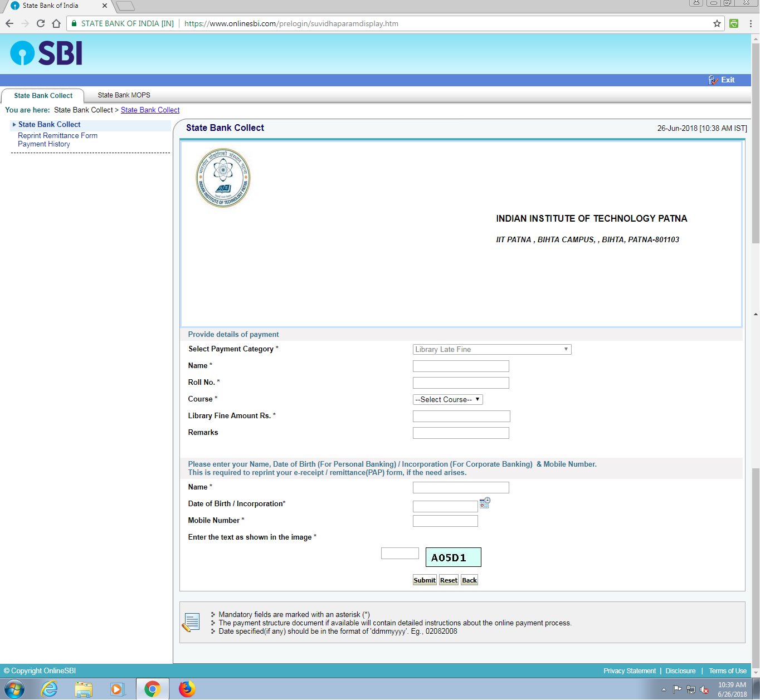The height and width of the screenshot is (700, 760).
Task: Open Payment History link
Action: (44, 144)
